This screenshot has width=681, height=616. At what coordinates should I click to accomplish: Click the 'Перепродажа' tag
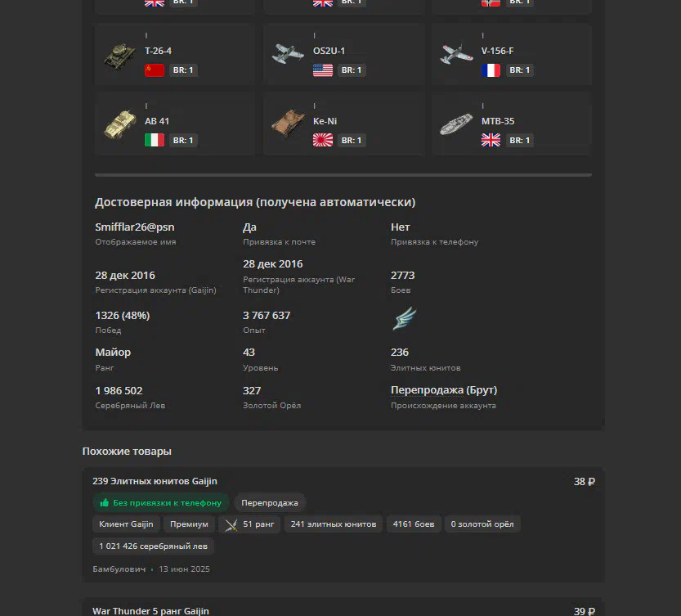(270, 503)
